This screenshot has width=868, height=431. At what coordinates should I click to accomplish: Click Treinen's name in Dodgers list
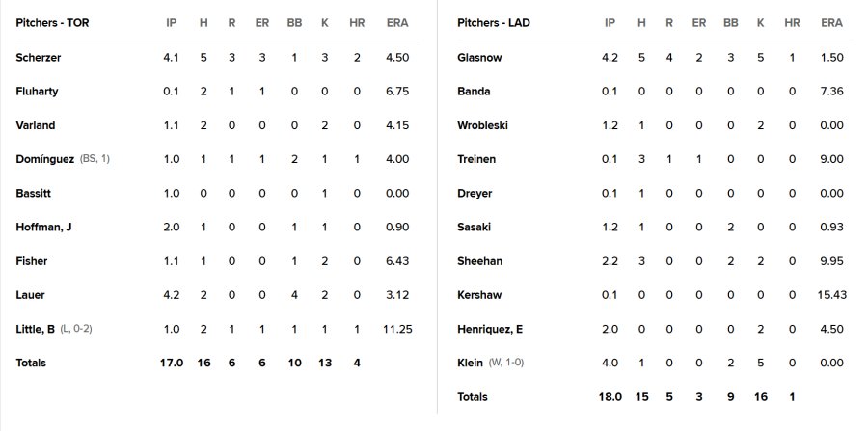click(x=476, y=159)
